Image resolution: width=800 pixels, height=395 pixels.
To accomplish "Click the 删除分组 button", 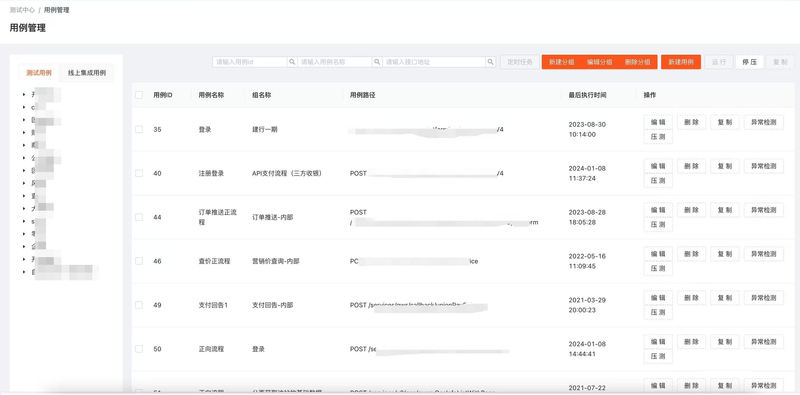I will pyautogui.click(x=638, y=62).
